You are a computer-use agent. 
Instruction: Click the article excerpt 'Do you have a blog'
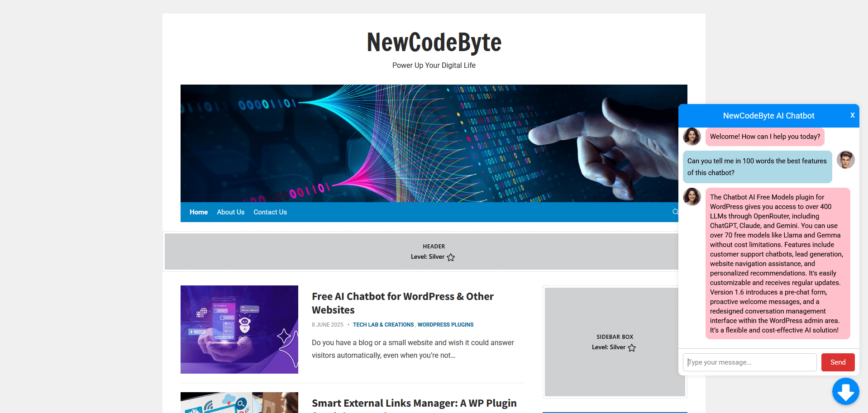click(413, 349)
